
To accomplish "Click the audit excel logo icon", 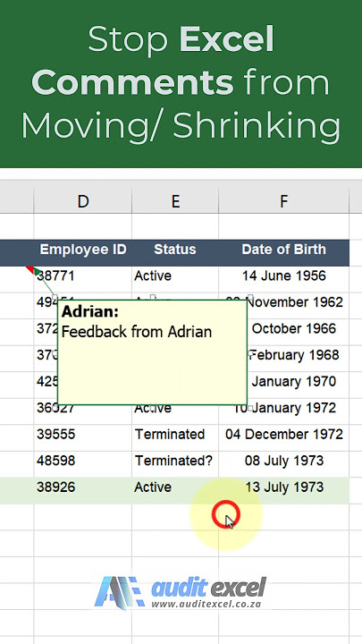I will click(x=119, y=593).
